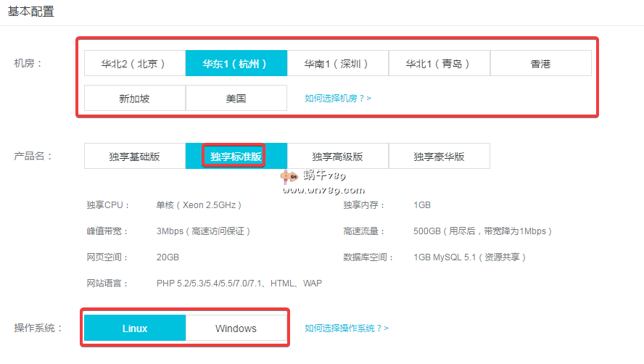This screenshot has width=644, height=364.
Task: Set operating system to Linux
Action: [135, 328]
